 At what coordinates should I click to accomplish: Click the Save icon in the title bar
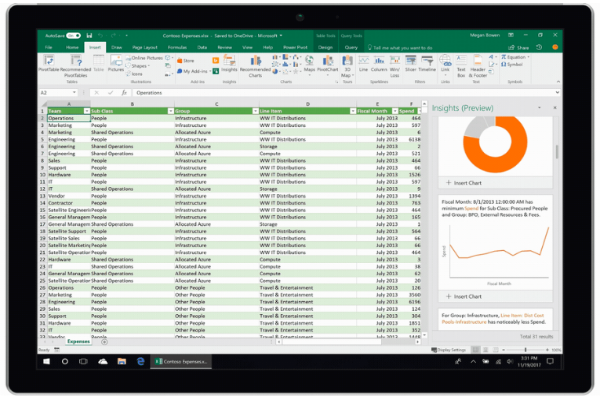[x=89, y=36]
